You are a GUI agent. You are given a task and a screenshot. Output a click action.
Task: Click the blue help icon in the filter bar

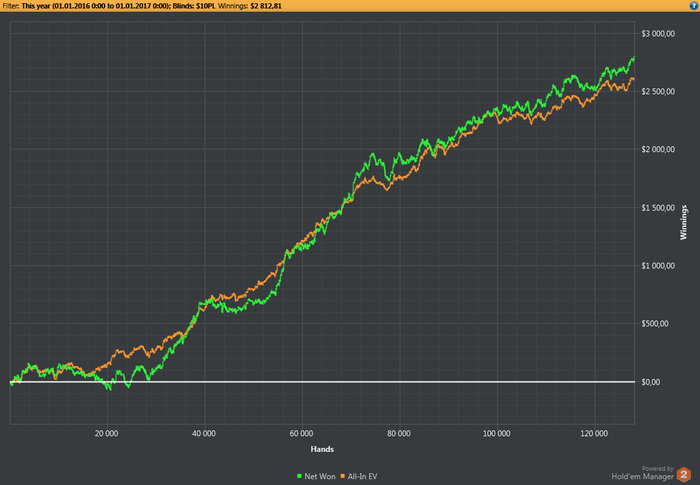pyautogui.click(x=693, y=5)
